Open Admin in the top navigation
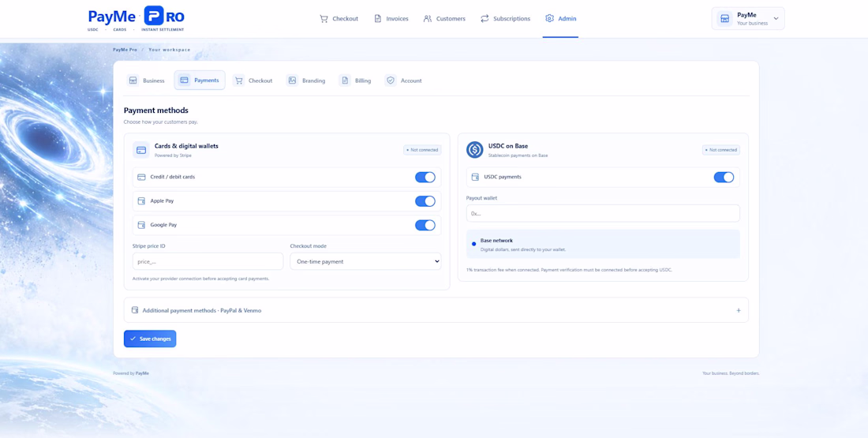 pyautogui.click(x=561, y=18)
